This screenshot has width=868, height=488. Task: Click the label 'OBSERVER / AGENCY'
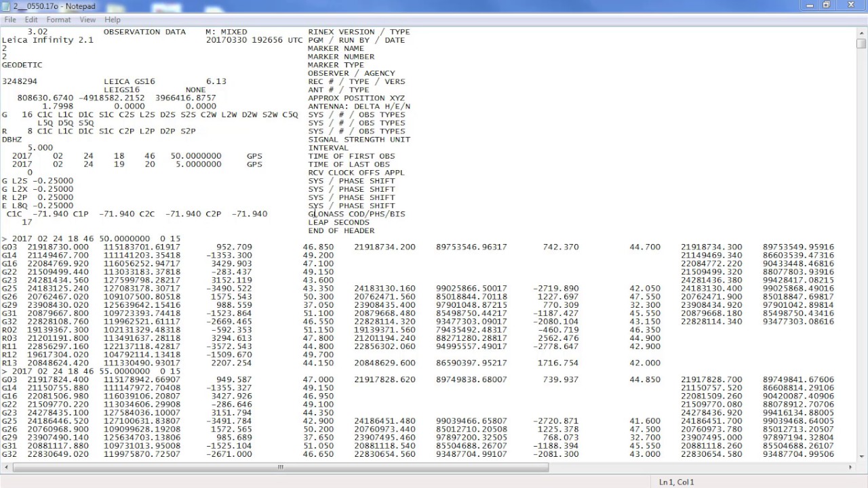coord(351,73)
